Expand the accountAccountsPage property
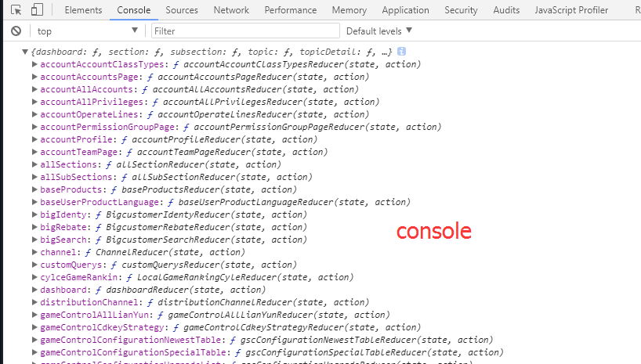 click(x=34, y=77)
